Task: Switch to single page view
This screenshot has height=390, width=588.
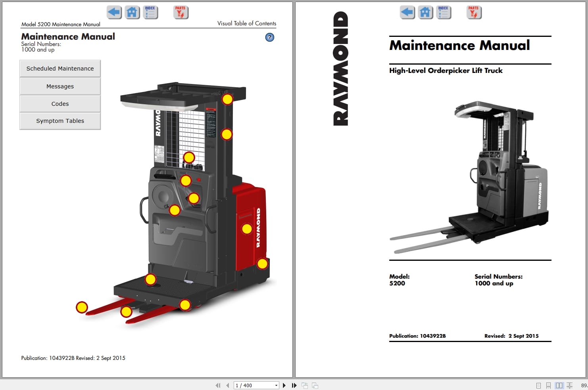Action: click(538, 385)
